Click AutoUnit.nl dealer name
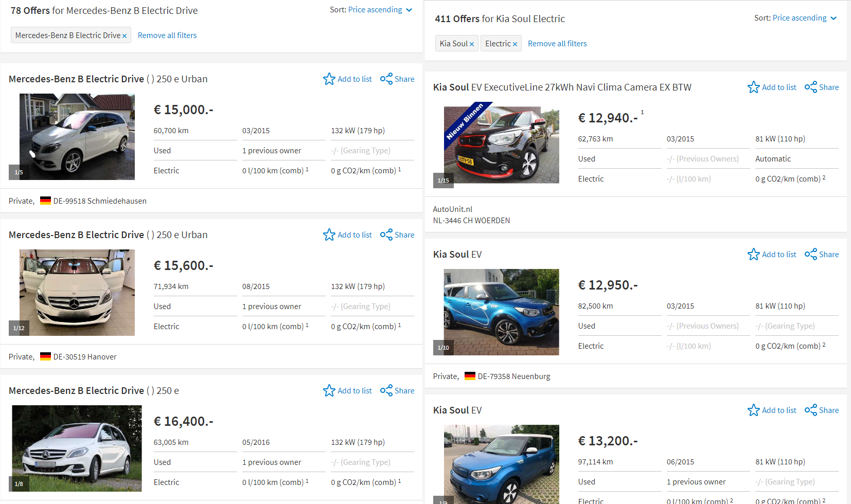Image resolution: width=851 pixels, height=504 pixels. 453,209
